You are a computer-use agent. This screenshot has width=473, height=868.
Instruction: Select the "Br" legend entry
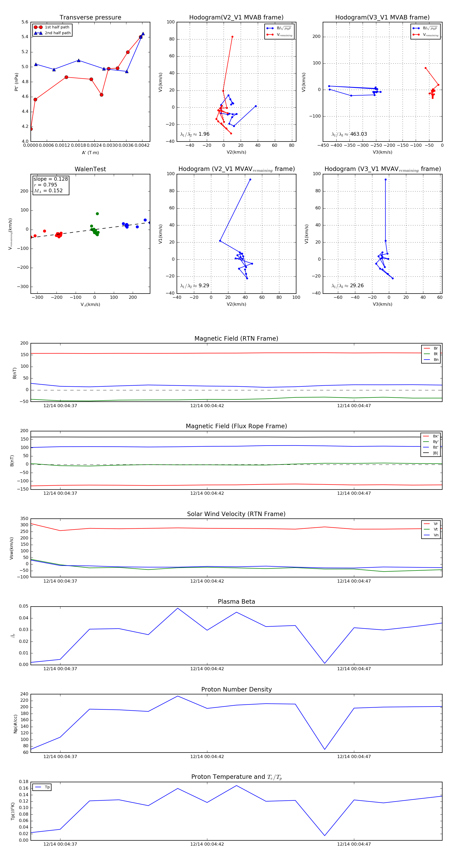tap(431, 349)
